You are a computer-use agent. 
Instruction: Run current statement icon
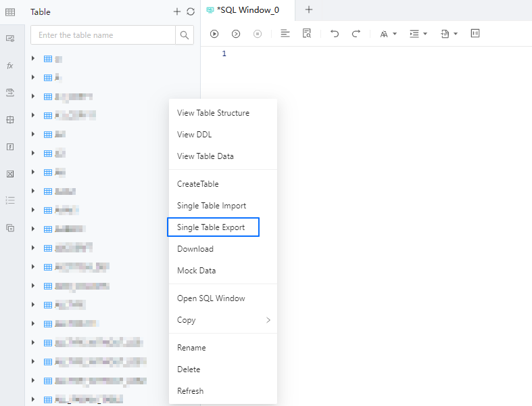click(x=236, y=34)
